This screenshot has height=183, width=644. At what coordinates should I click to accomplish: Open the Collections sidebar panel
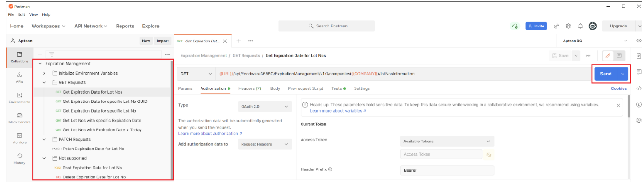coord(19,57)
